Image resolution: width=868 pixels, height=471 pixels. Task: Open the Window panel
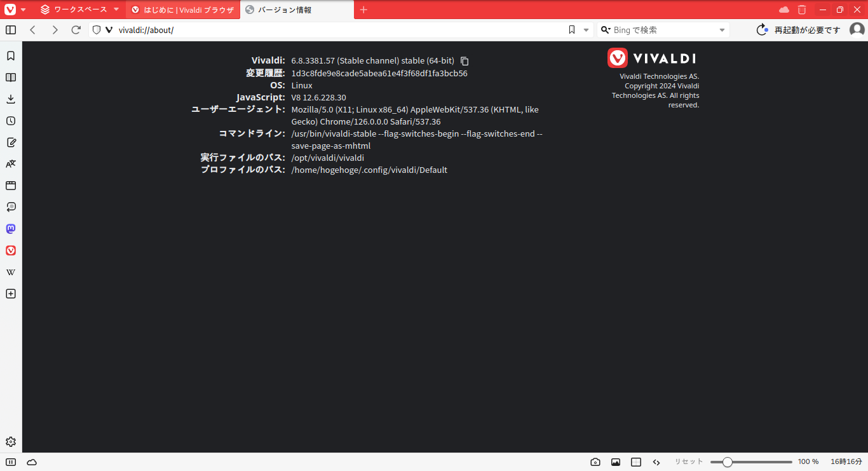[x=11, y=186]
